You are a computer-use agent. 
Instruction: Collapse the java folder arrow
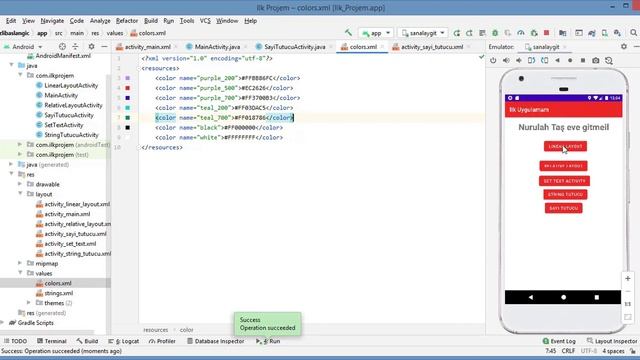[11, 65]
